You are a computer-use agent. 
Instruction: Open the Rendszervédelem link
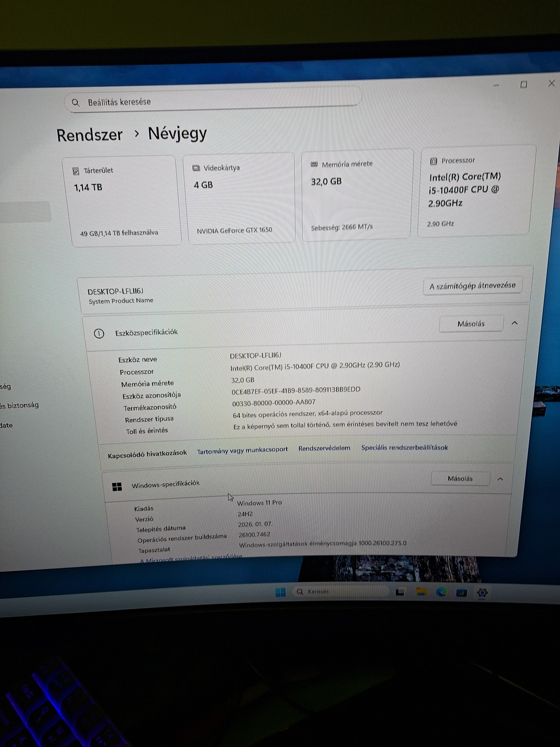pyautogui.click(x=324, y=448)
